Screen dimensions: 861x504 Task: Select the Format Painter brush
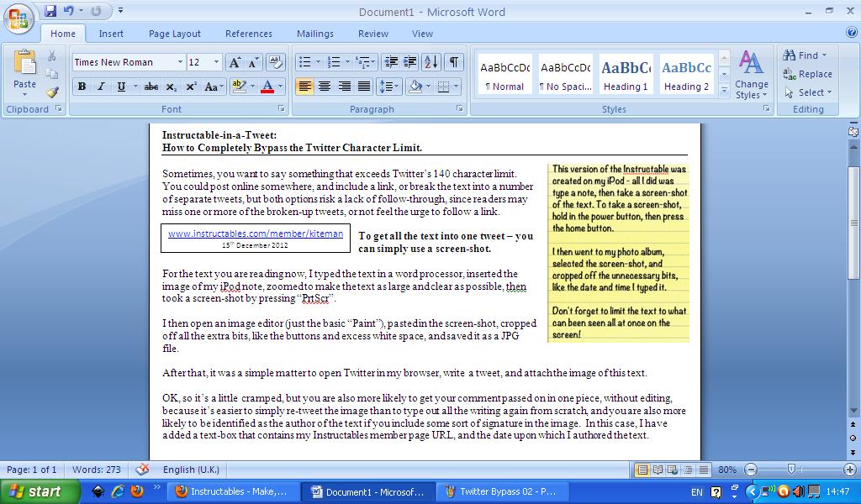[x=52, y=92]
